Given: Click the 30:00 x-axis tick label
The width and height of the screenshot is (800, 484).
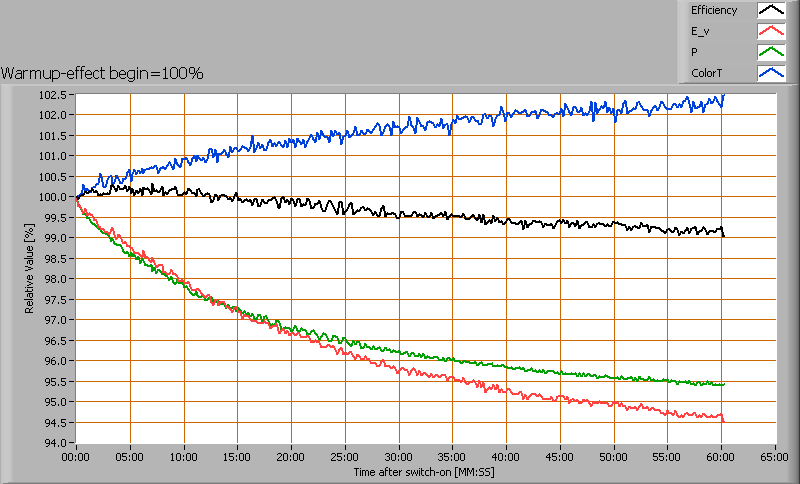Looking at the screenshot, I should click(398, 454).
